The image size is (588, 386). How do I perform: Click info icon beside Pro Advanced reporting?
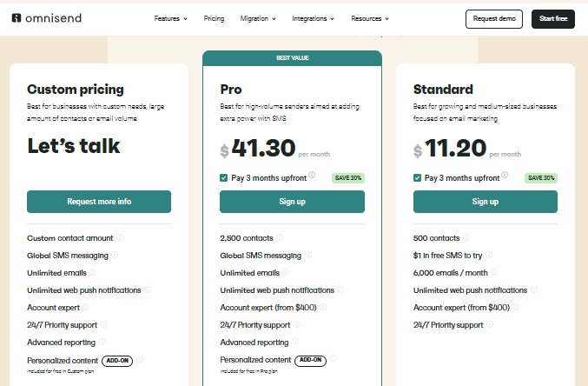[x=296, y=343]
